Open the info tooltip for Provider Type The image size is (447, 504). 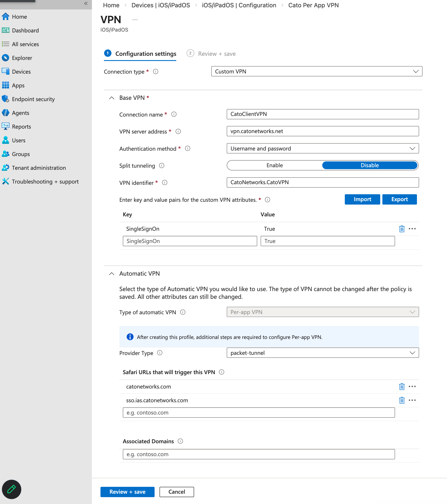160,353
